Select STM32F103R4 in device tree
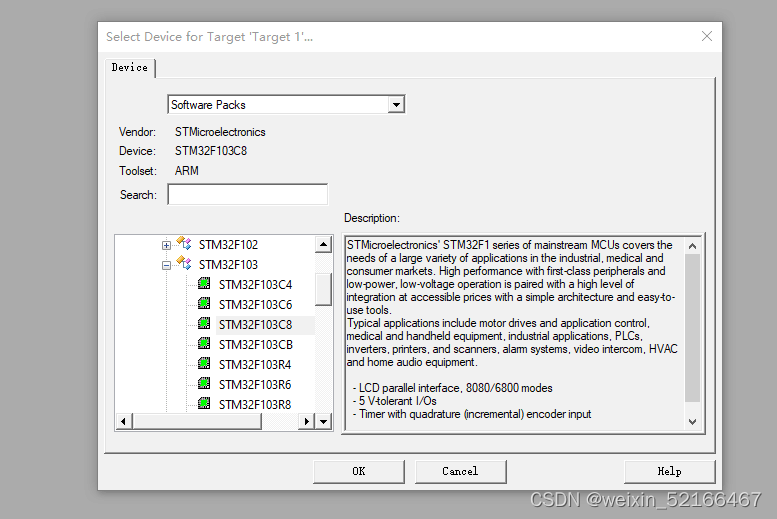 pyautogui.click(x=255, y=365)
